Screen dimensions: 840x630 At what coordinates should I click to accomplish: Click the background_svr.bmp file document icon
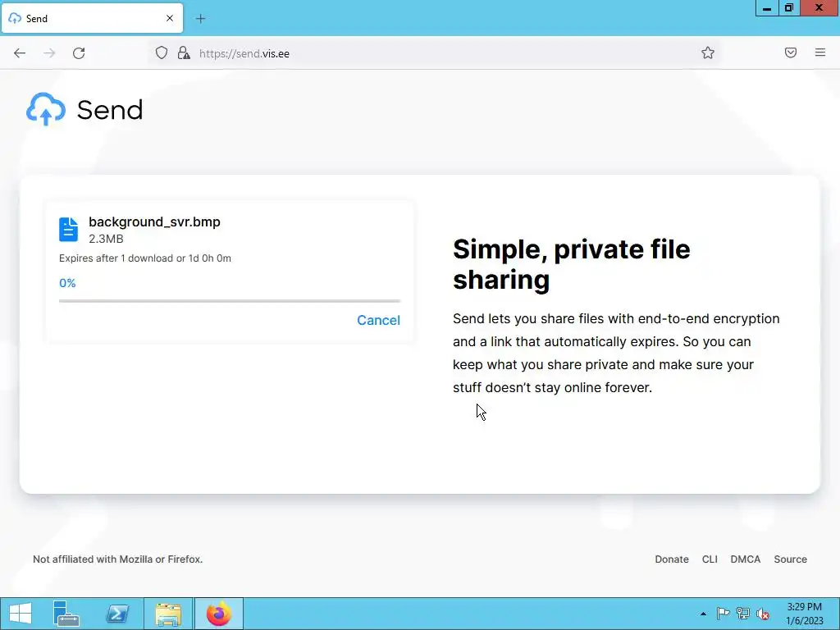pos(69,230)
